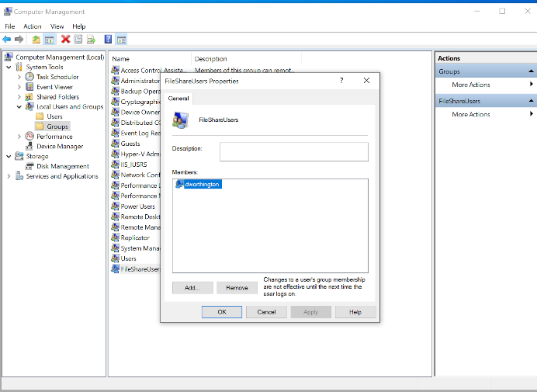Screen dimensions: 537x392
Task: Click the red Delete X toolbar icon
Action: pyautogui.click(x=65, y=39)
